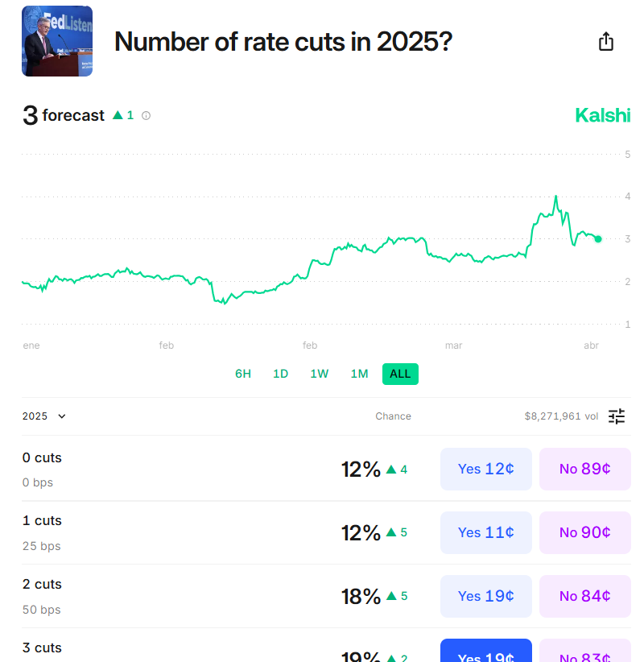Screen dimensions: 644x662
Task: Click the share icon beside the title
Action: pyautogui.click(x=606, y=41)
